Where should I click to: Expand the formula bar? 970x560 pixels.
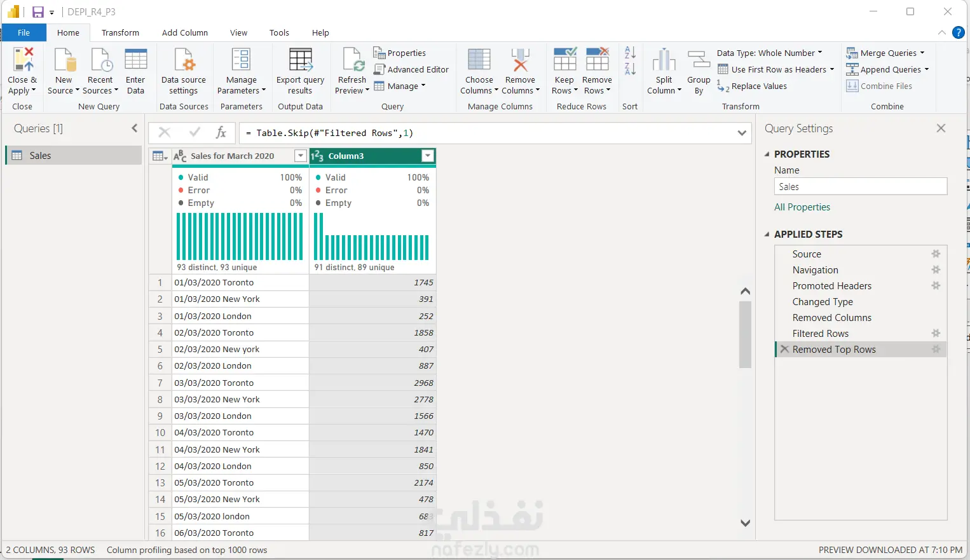click(x=742, y=133)
